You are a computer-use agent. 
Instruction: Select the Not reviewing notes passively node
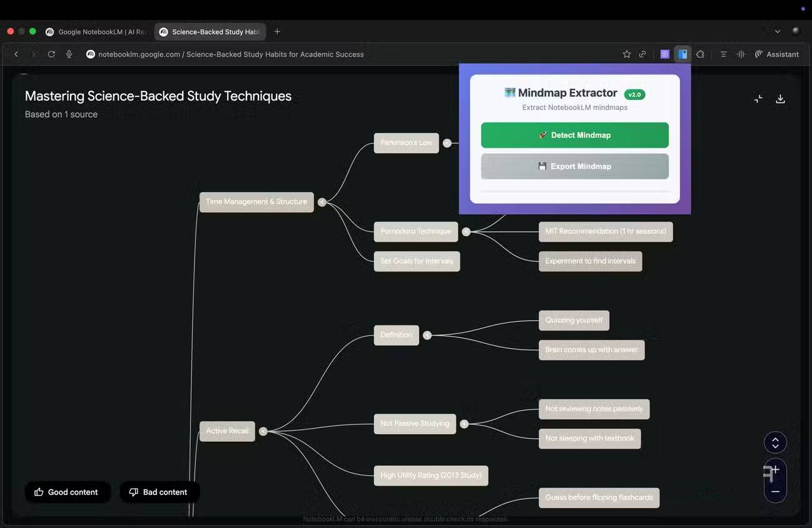594,409
